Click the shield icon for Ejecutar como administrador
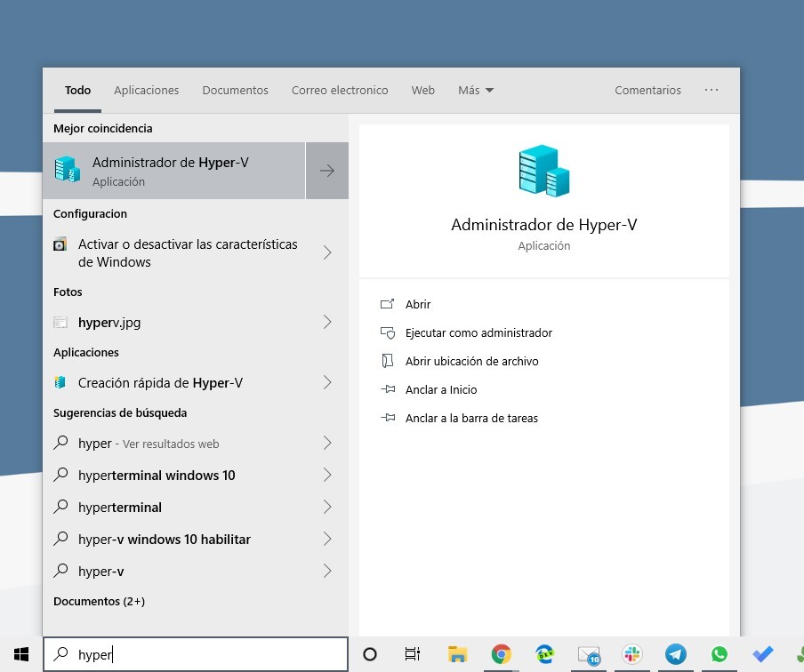The width and height of the screenshot is (804, 672). pyautogui.click(x=388, y=332)
